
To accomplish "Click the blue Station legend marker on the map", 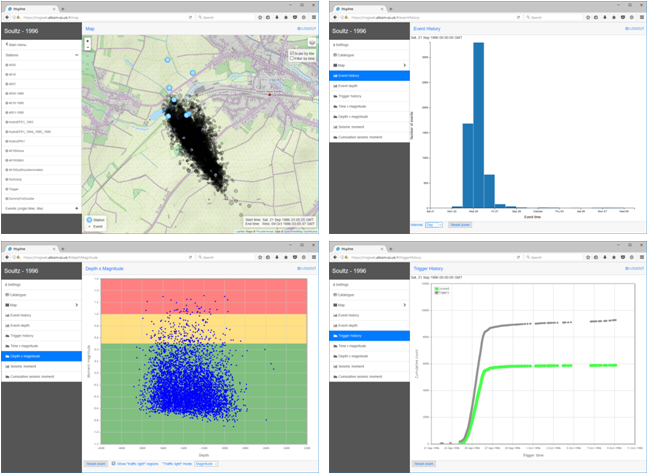I will (89, 220).
